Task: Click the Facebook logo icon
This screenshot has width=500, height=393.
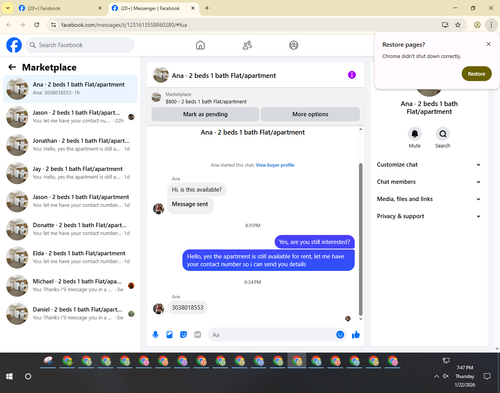Action: point(14,45)
